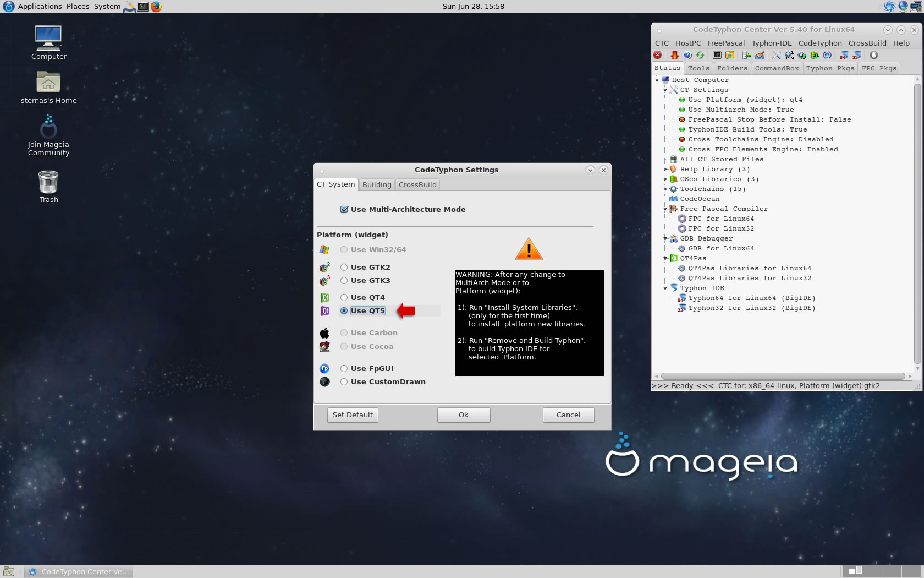The width and height of the screenshot is (924, 578).
Task: Click the Trash desktop icon
Action: (48, 186)
